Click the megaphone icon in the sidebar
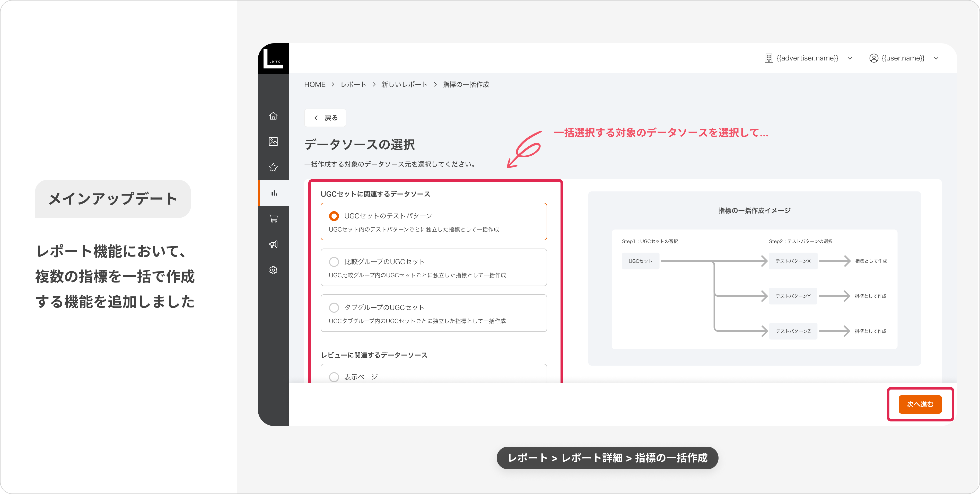 (x=273, y=244)
